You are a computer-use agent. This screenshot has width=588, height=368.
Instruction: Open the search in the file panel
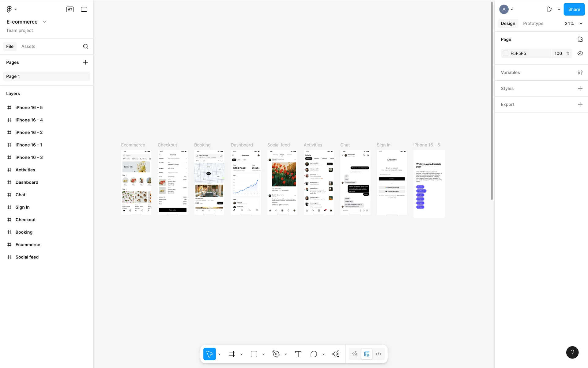click(86, 46)
